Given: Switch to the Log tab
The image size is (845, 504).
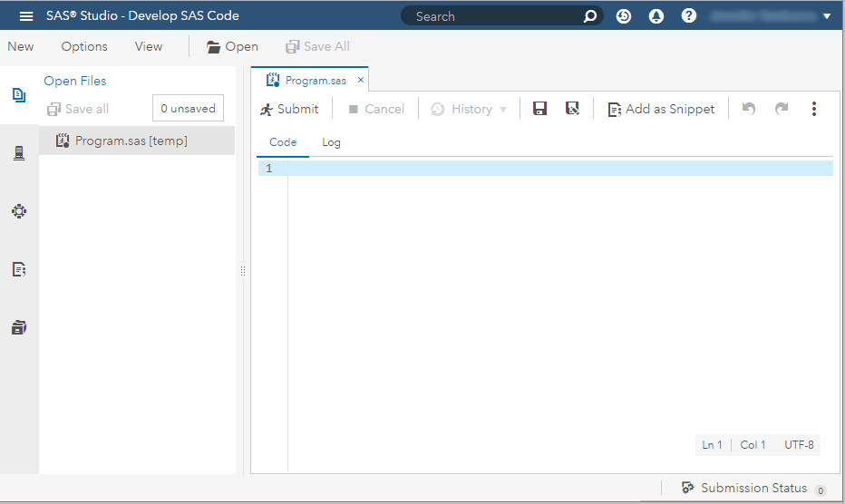Looking at the screenshot, I should pyautogui.click(x=331, y=142).
